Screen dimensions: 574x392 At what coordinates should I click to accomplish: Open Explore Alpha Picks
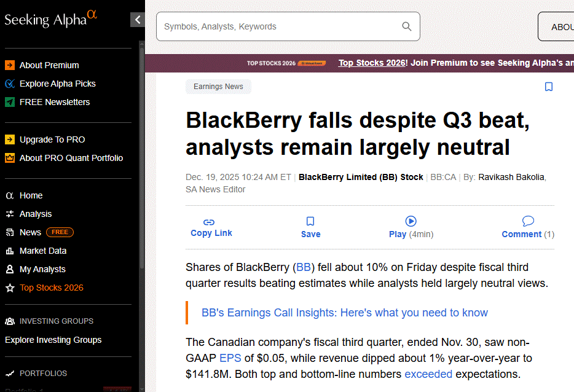click(x=57, y=84)
